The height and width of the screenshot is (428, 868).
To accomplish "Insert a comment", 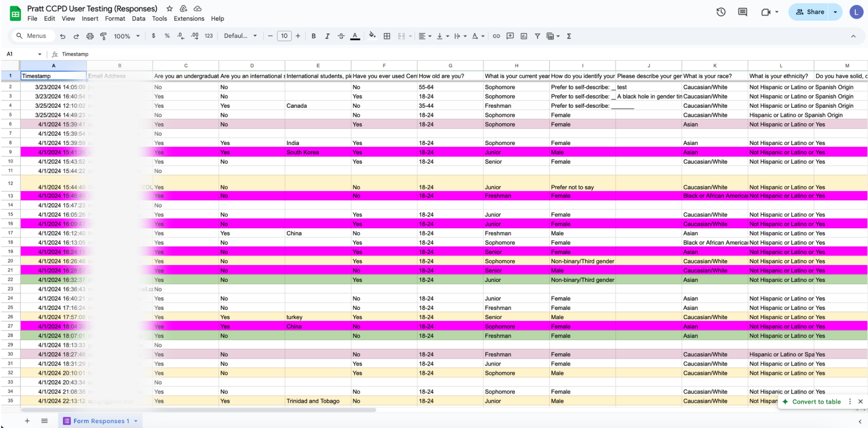I will tap(510, 36).
